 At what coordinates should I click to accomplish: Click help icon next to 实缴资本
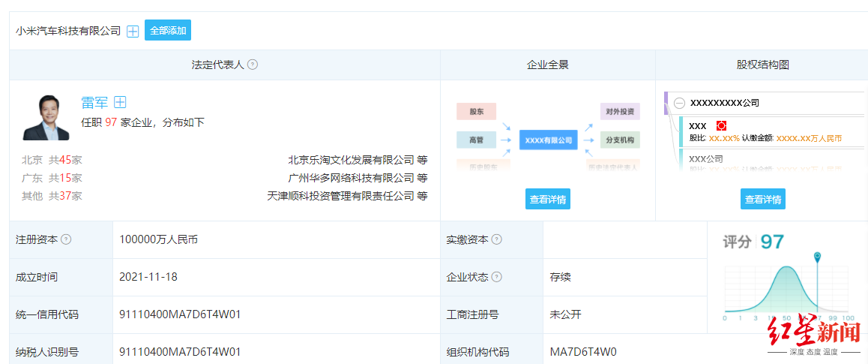[x=496, y=240]
